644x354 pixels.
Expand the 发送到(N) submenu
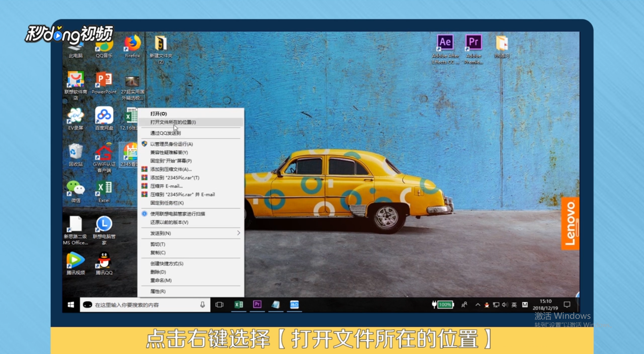click(x=191, y=233)
